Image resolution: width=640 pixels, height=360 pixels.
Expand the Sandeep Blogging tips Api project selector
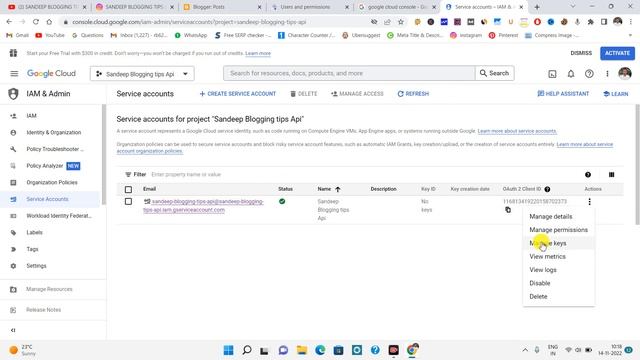pyautogui.click(x=142, y=74)
